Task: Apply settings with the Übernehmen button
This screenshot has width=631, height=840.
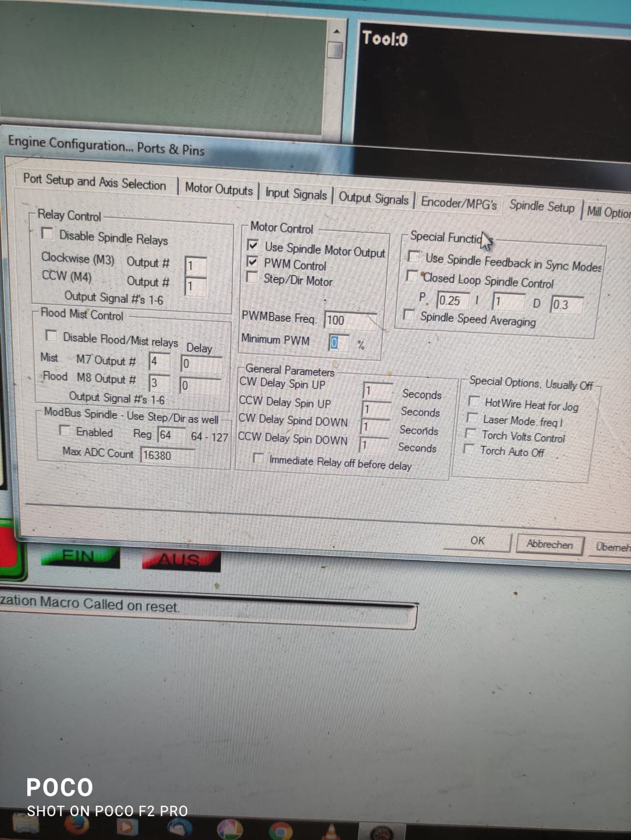Action: 612,547
